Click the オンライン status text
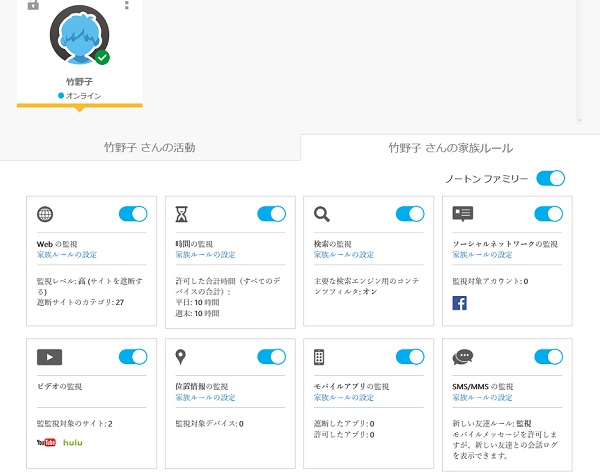 (x=83, y=96)
